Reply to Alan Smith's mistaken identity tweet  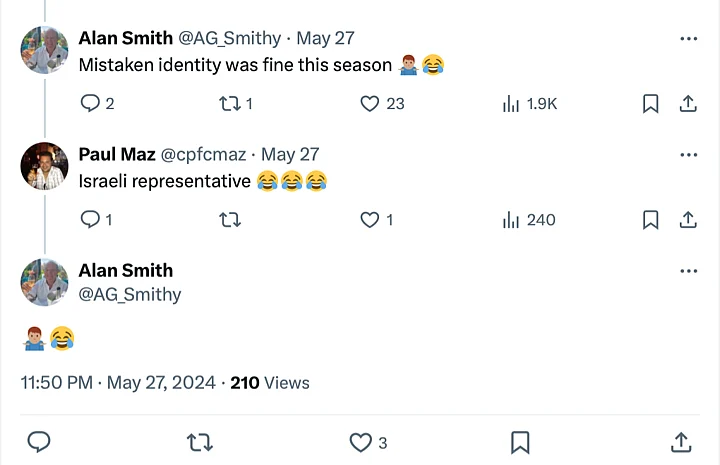point(90,103)
